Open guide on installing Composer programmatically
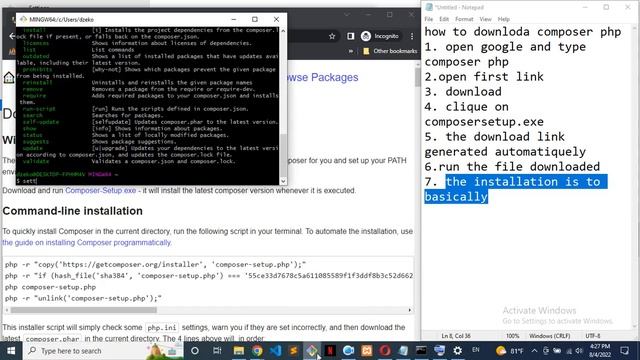Image resolution: width=640 pixels, height=360 pixels. (87, 242)
